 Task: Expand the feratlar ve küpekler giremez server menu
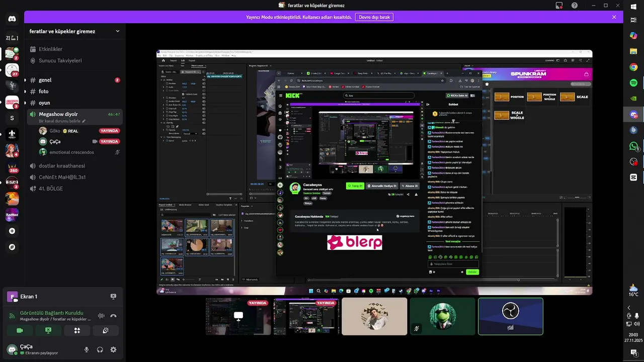coord(74,31)
